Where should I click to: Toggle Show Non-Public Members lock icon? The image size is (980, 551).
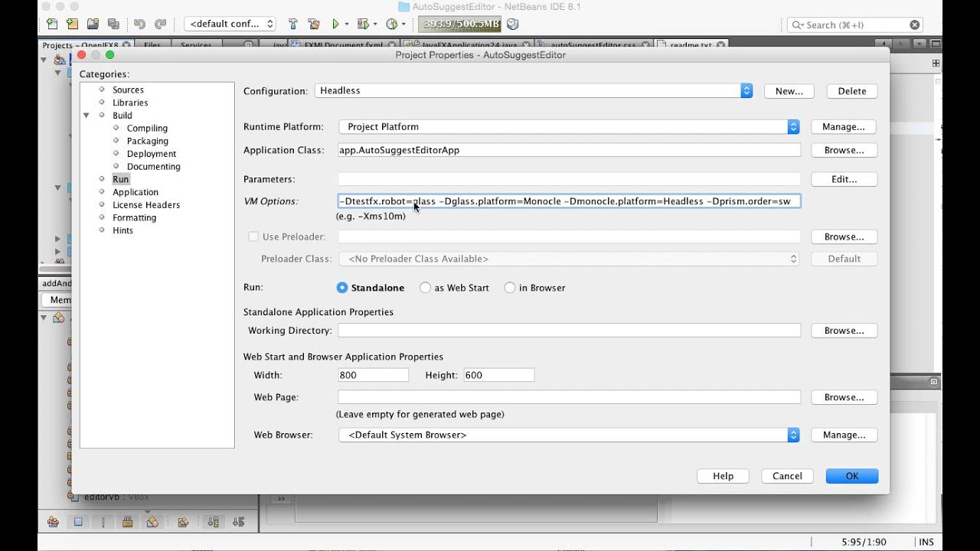click(128, 522)
